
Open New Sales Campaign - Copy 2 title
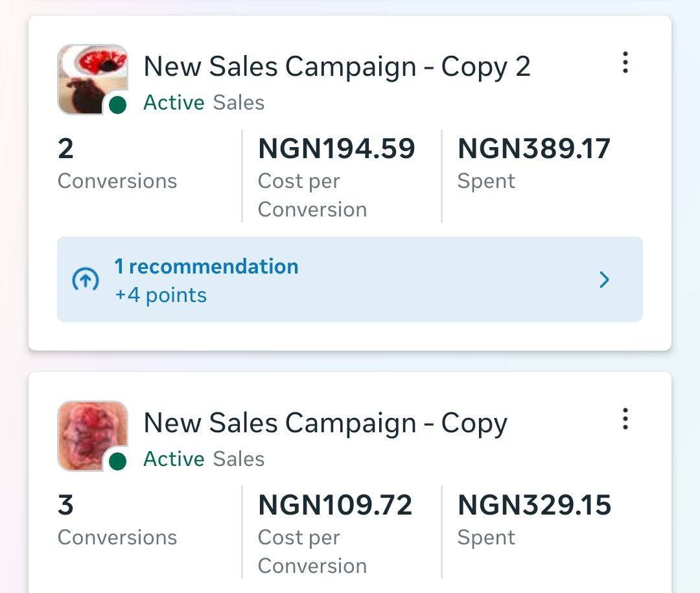pos(337,67)
